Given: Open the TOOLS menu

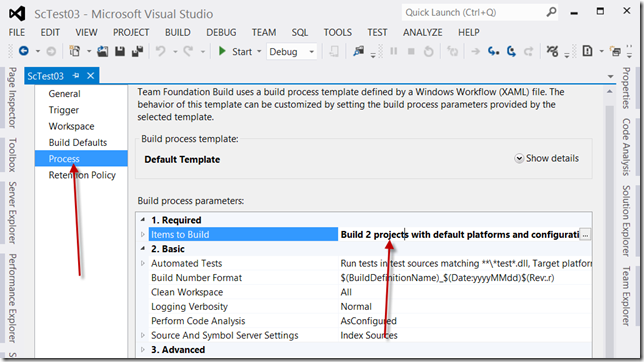Looking at the screenshot, I should [338, 32].
